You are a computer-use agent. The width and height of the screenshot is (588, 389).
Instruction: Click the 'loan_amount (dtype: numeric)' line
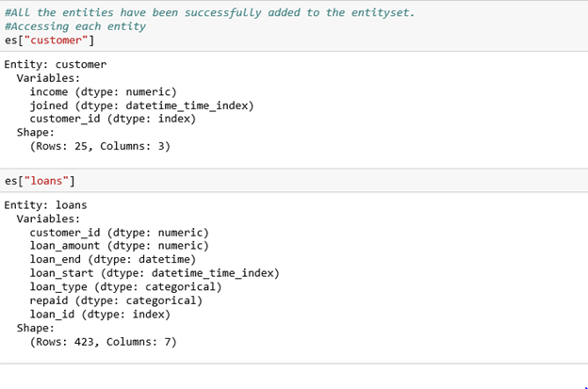120,246
